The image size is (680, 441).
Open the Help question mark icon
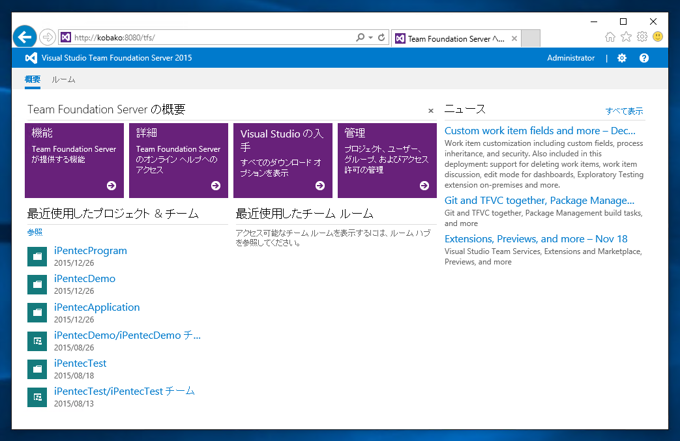click(644, 58)
